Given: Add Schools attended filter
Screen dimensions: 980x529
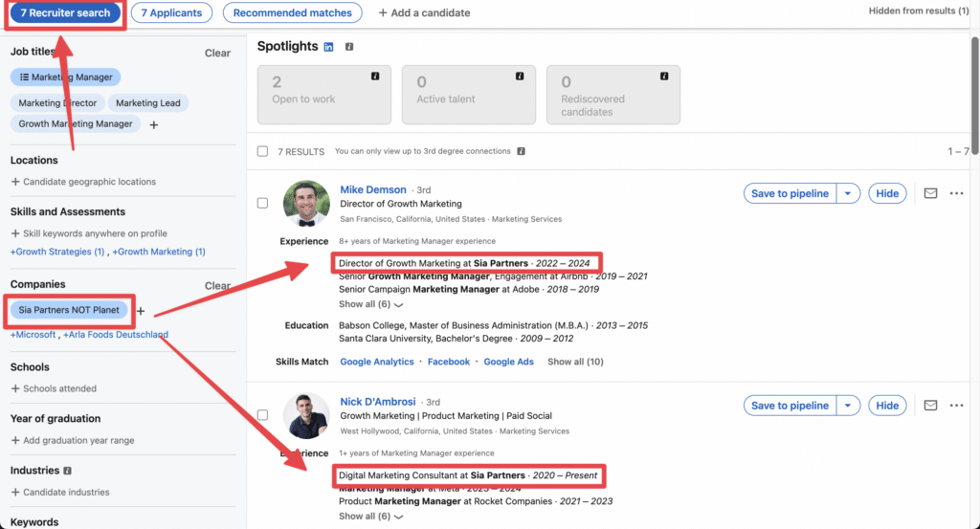Looking at the screenshot, I should point(54,388).
